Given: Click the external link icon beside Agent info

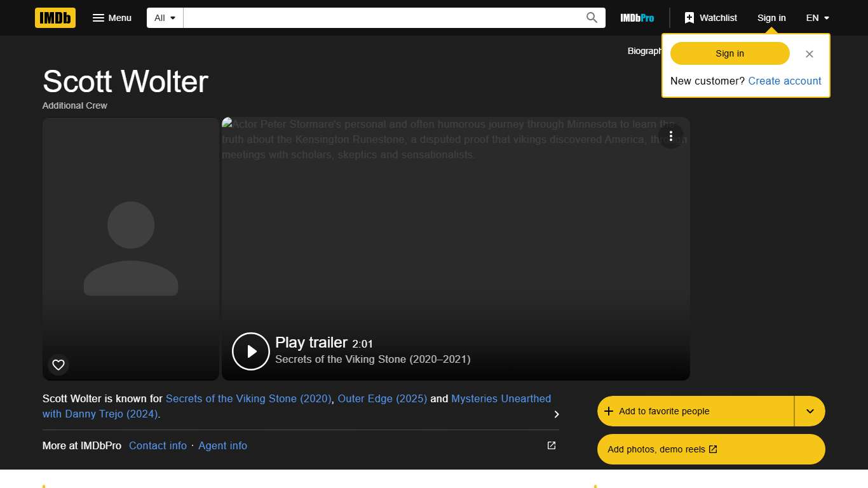Looking at the screenshot, I should click(x=550, y=445).
